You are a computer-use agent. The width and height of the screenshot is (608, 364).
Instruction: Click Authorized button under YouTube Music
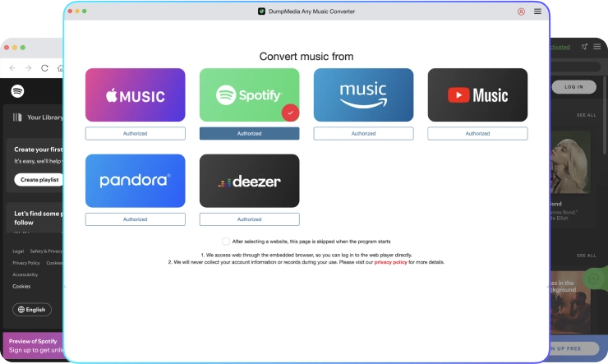tap(477, 133)
